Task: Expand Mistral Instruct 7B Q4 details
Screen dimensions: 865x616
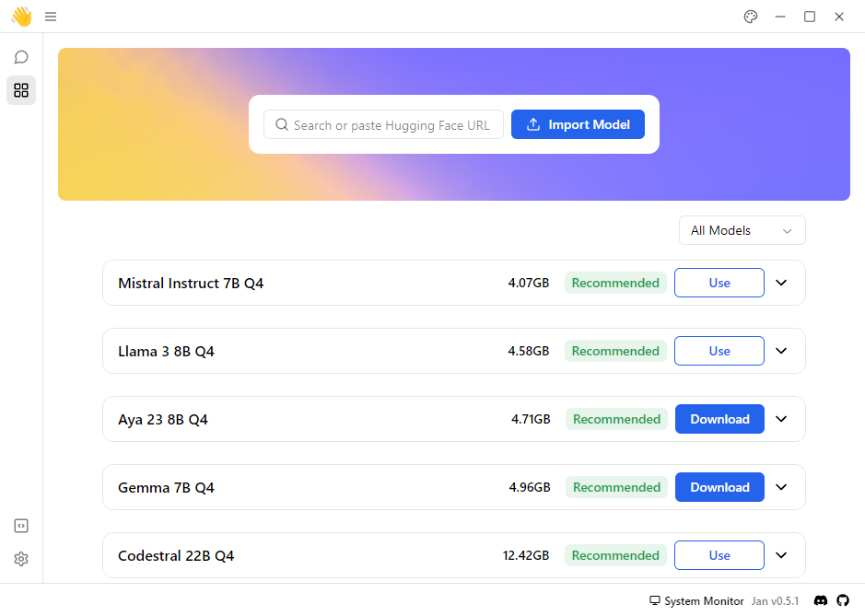Action: 781,283
